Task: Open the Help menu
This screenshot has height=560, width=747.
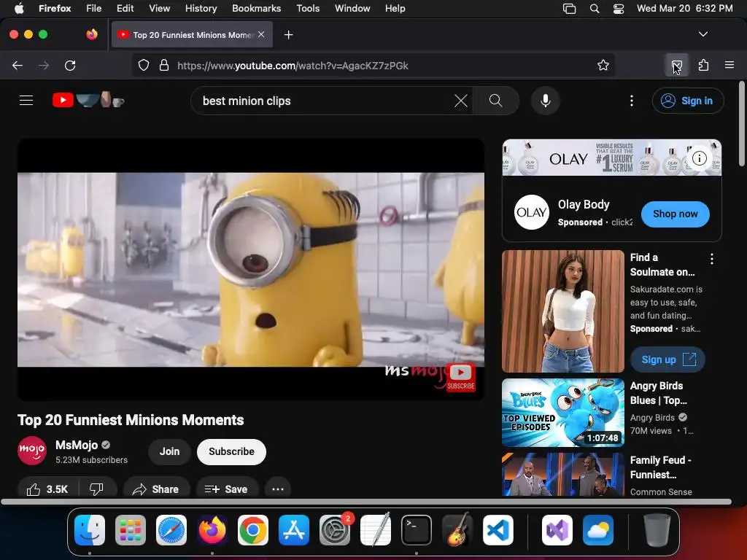Action: [395, 9]
